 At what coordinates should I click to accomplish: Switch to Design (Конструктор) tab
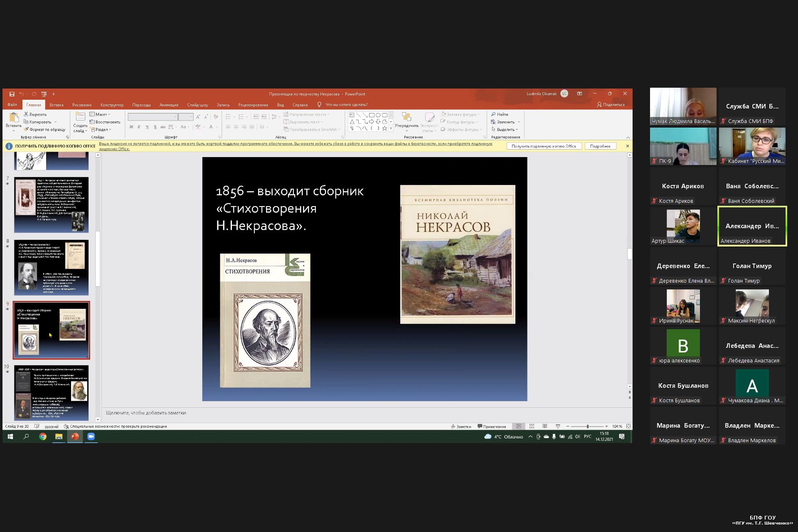click(112, 105)
